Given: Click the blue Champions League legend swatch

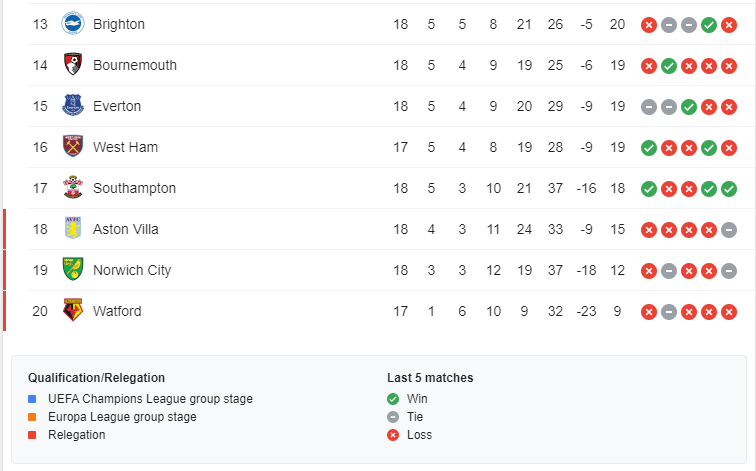Looking at the screenshot, I should (x=33, y=399).
